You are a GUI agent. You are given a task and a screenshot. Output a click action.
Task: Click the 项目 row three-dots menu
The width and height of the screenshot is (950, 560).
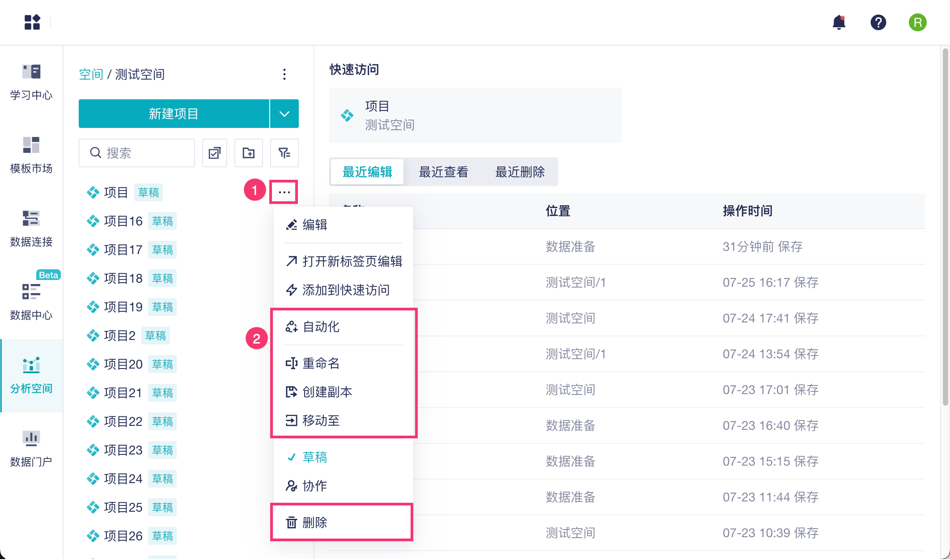pyautogui.click(x=284, y=192)
